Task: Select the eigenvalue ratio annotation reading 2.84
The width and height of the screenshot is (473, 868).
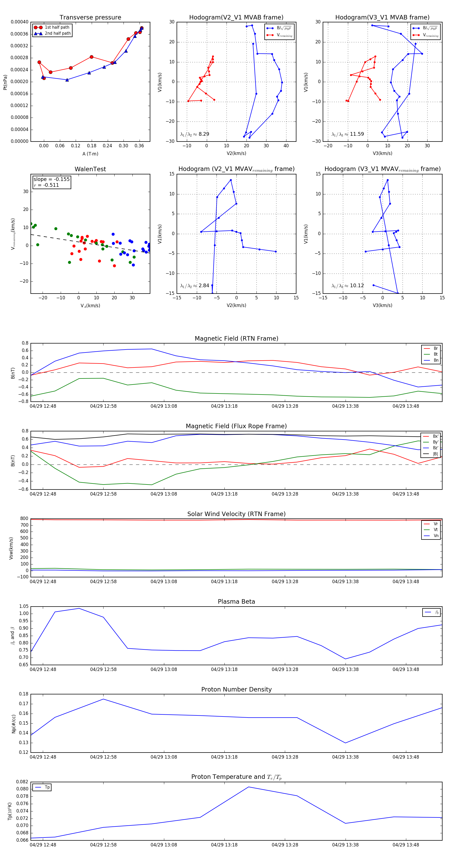Action: pos(194,286)
